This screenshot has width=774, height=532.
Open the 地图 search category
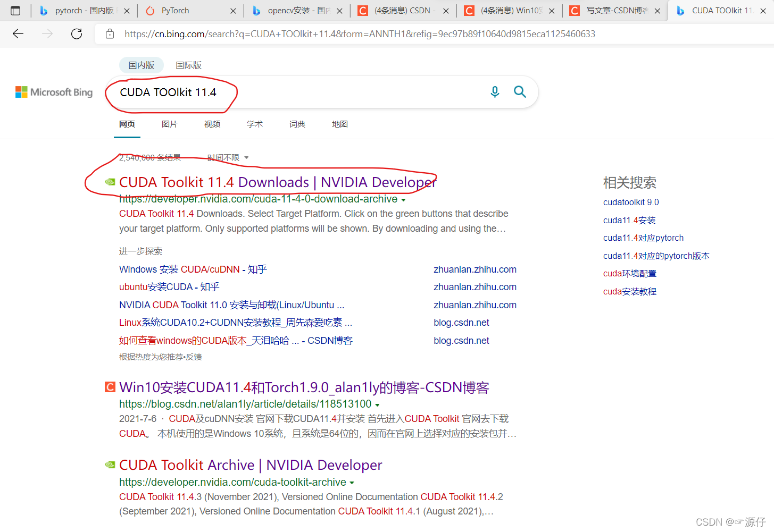(x=340, y=124)
